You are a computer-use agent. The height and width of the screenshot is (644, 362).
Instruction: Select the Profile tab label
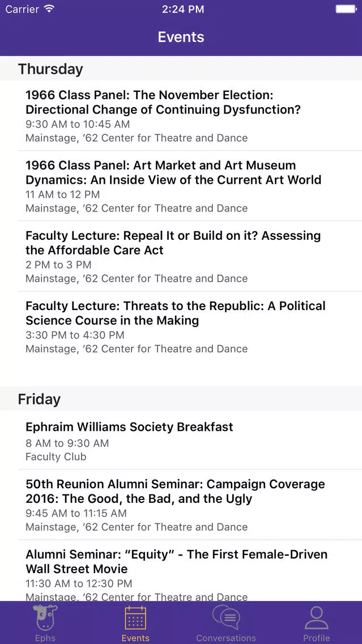317,638
